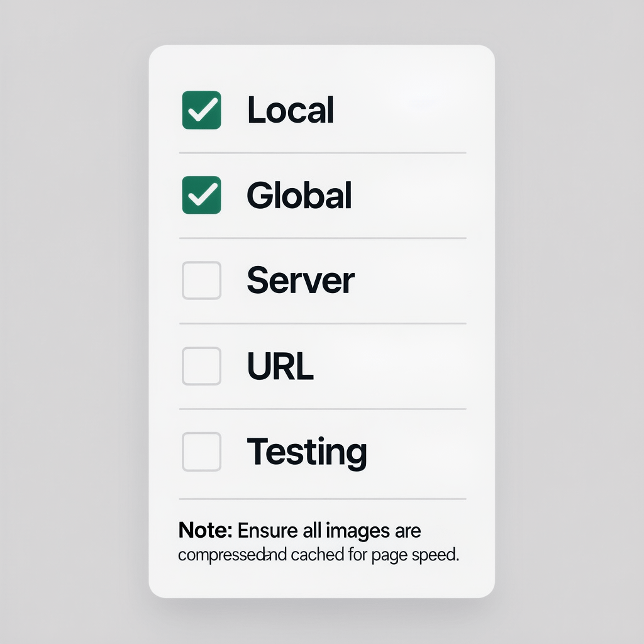
Task: Click the Server label
Action: (x=301, y=281)
